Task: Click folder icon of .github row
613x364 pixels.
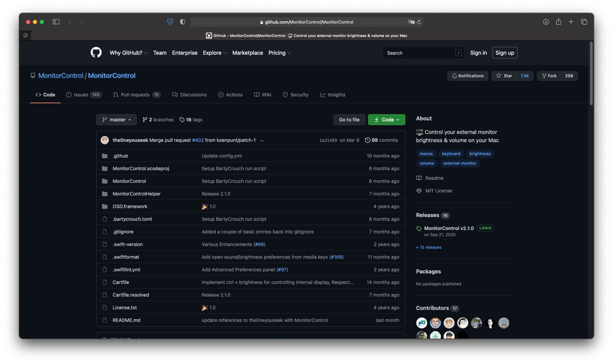Action: (x=104, y=156)
